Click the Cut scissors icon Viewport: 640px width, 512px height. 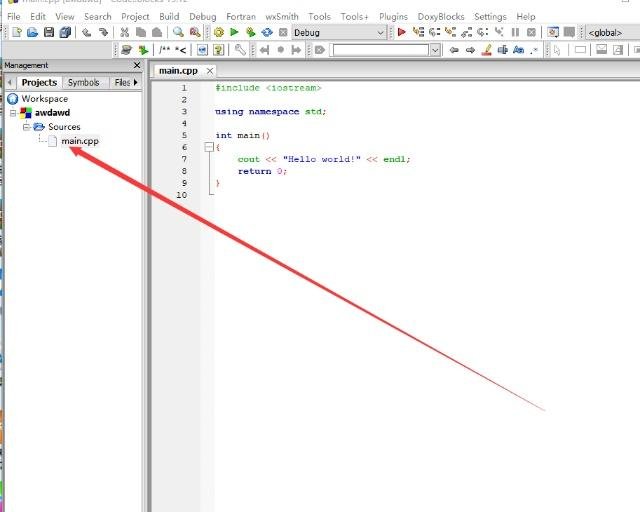[x=125, y=33]
